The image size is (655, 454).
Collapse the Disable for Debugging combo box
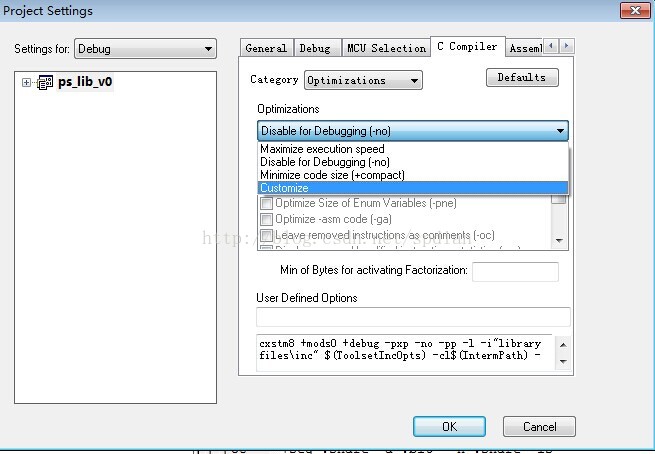point(413,131)
